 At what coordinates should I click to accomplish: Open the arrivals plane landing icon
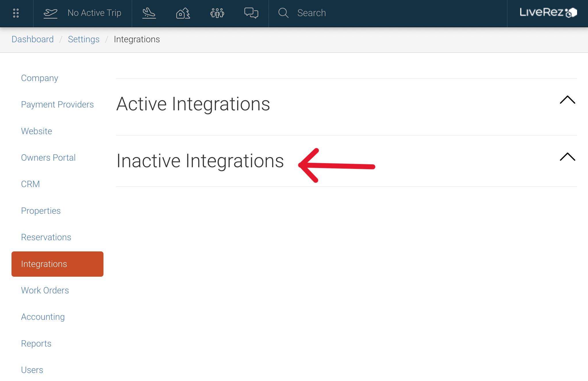(149, 13)
